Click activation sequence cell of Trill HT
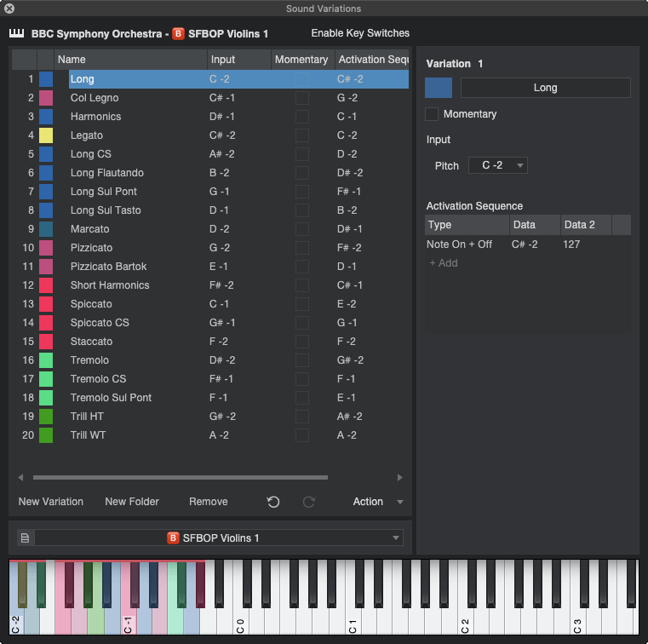This screenshot has width=648, height=644. (349, 417)
